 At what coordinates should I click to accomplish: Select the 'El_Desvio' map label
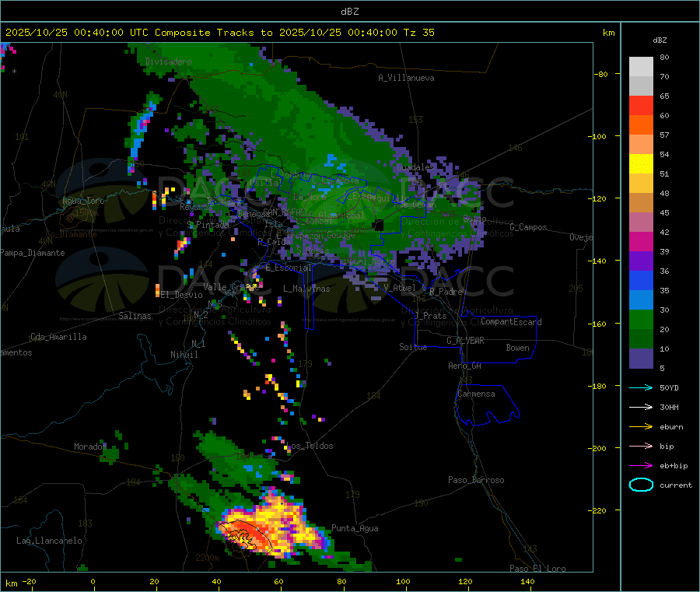point(181,295)
